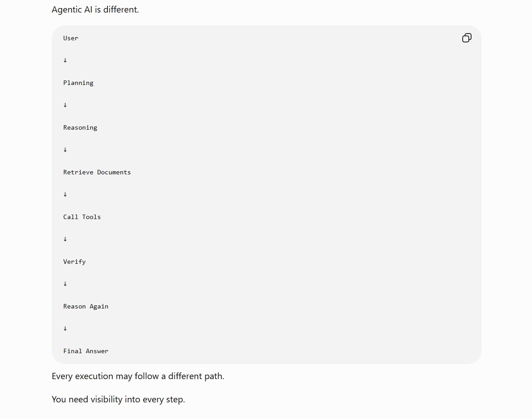Click the 'Retrieve Documents' step text
This screenshot has width=532, height=418.
(x=97, y=172)
